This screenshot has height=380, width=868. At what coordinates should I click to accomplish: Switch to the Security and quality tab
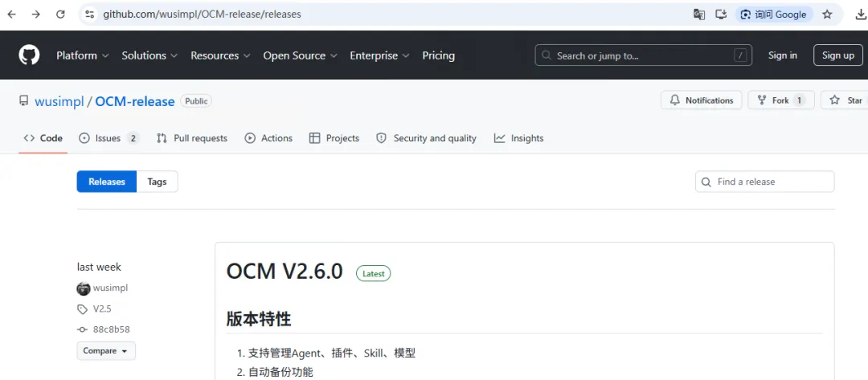coord(426,138)
